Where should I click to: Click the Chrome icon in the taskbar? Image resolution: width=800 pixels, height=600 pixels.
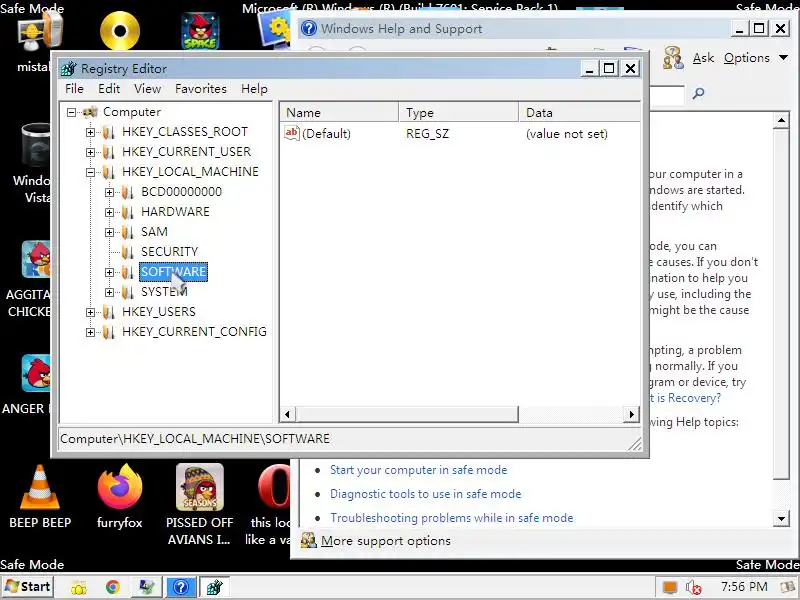click(x=113, y=587)
